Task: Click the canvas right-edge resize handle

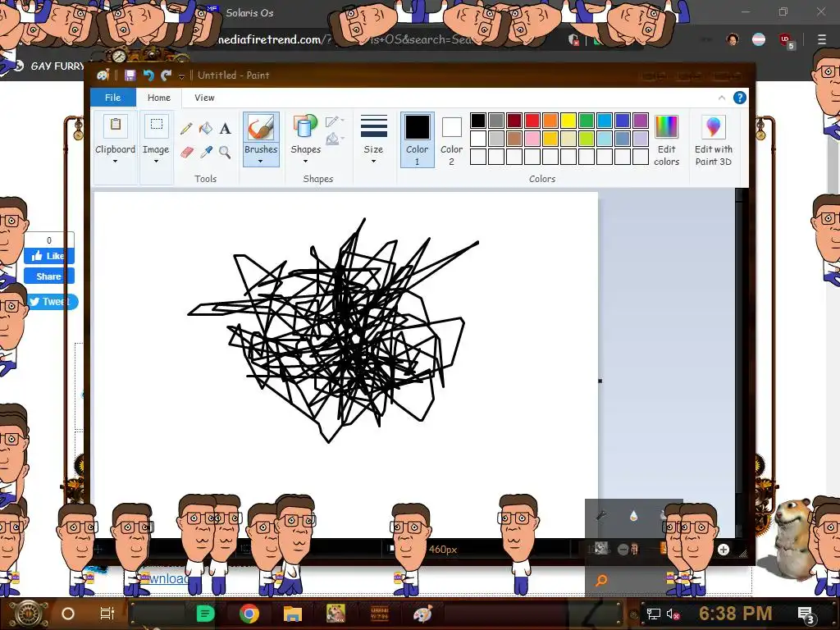Action: [600, 381]
